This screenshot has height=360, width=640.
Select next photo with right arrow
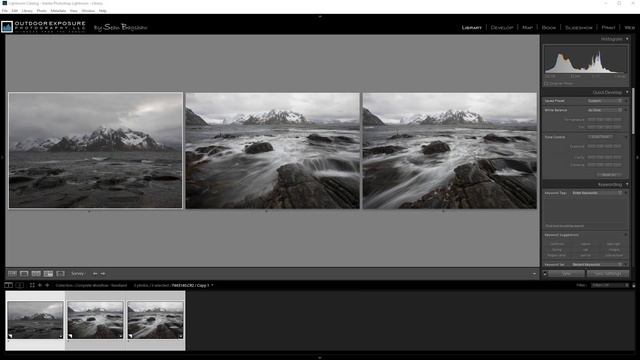click(x=103, y=273)
